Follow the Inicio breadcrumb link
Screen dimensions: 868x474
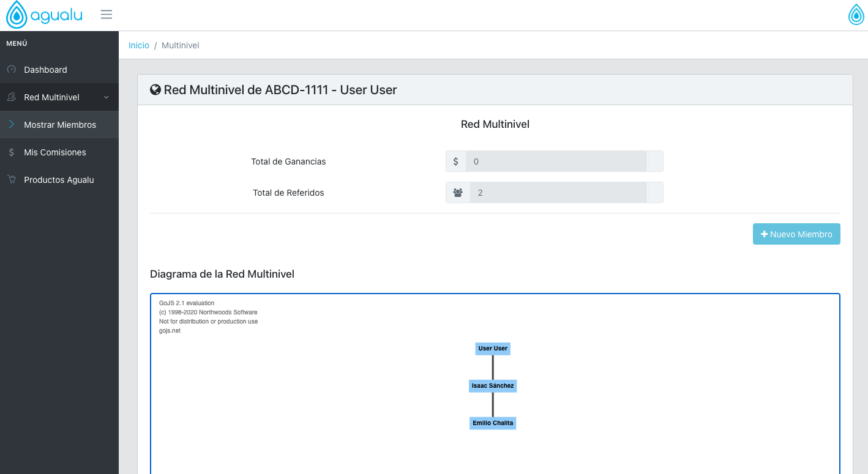click(x=139, y=45)
